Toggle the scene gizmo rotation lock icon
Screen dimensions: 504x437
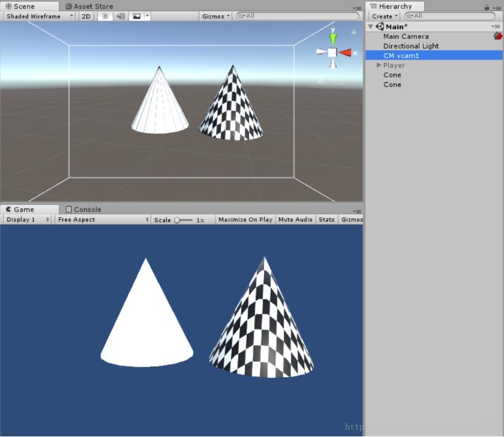click(353, 31)
